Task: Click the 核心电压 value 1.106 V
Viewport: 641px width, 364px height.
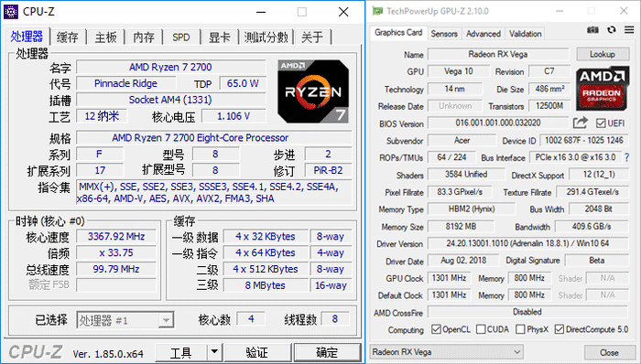Action: [234, 116]
